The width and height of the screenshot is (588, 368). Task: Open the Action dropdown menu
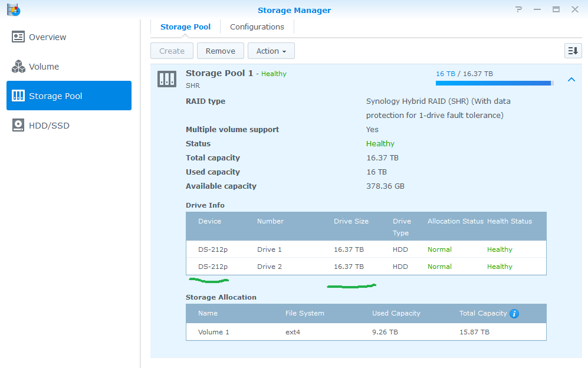click(x=271, y=51)
